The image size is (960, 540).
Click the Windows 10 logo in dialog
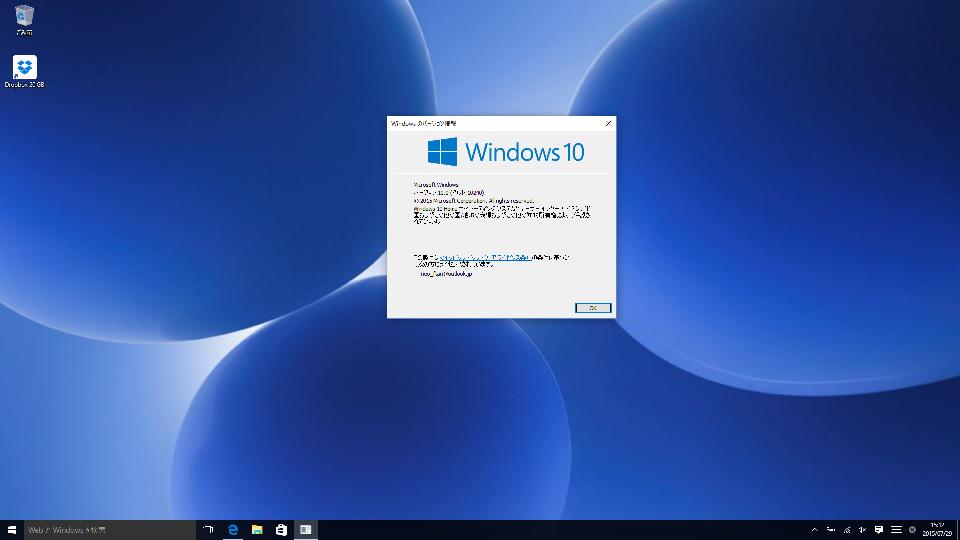506,151
